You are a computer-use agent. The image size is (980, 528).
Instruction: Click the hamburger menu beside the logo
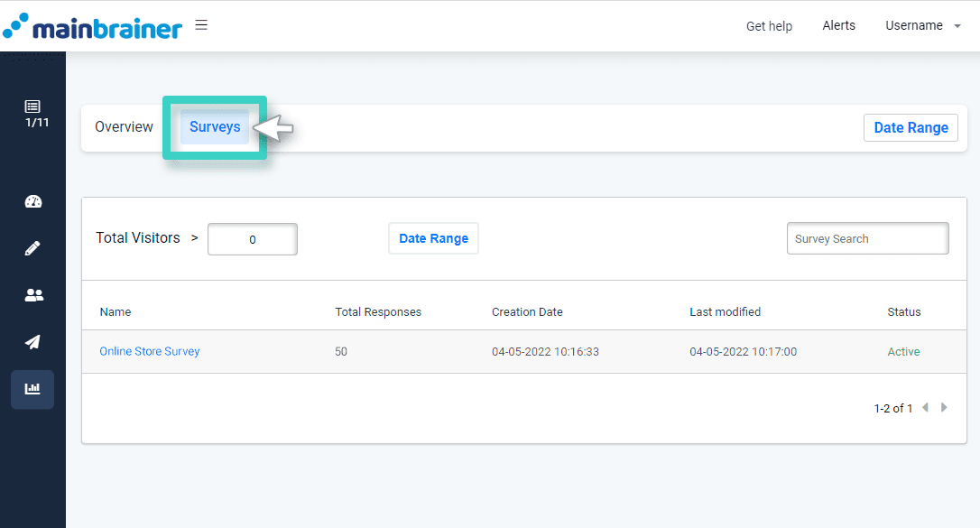click(x=200, y=24)
